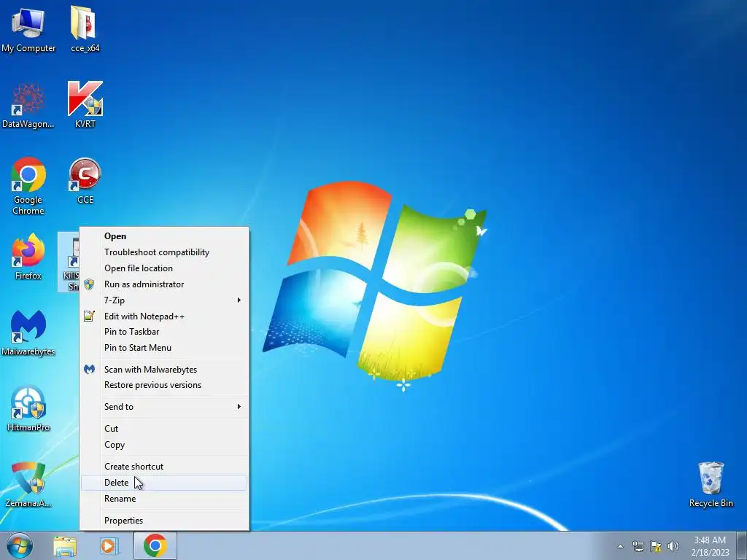Screen dimensions: 747x560
Task: Choose Copy in the context menu
Action: 164,445
